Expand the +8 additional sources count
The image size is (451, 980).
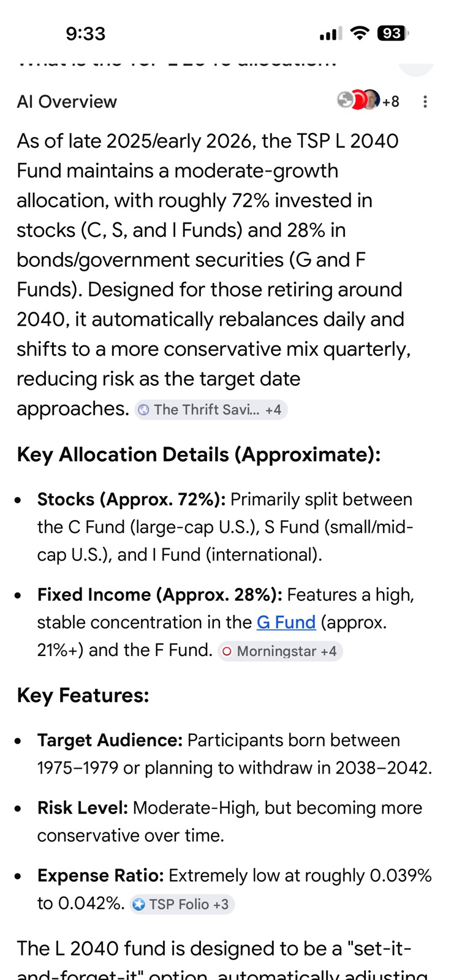391,102
